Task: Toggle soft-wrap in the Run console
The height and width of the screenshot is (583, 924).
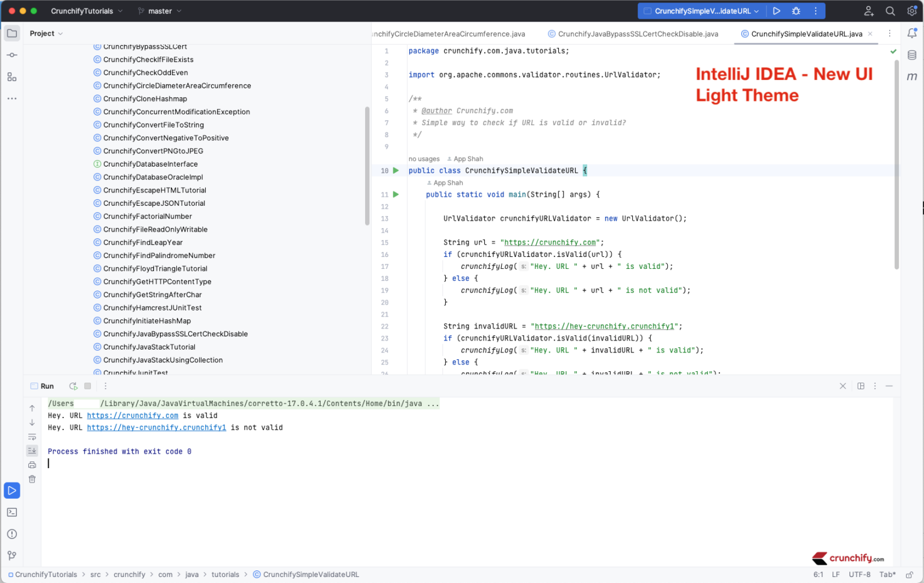Action: [32, 437]
